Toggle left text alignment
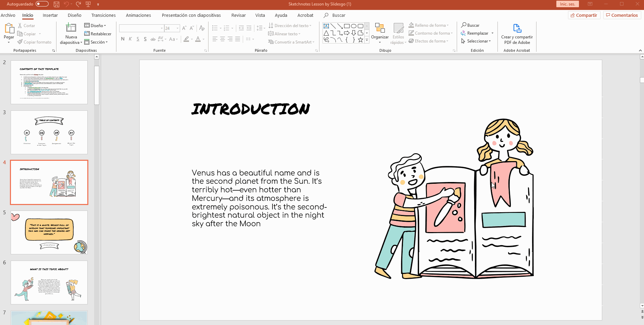The image size is (644, 325). pyautogui.click(x=215, y=39)
